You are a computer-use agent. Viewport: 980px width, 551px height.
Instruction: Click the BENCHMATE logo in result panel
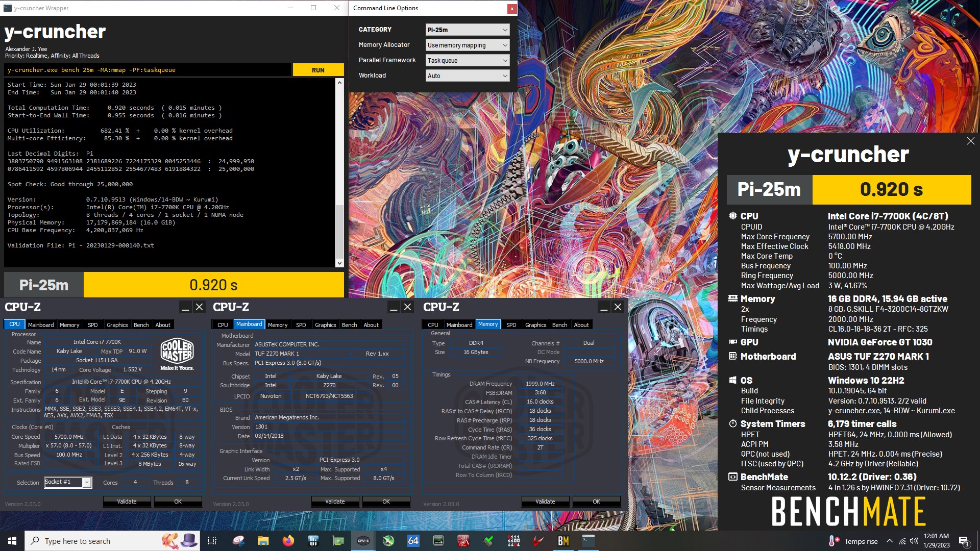coord(848,512)
